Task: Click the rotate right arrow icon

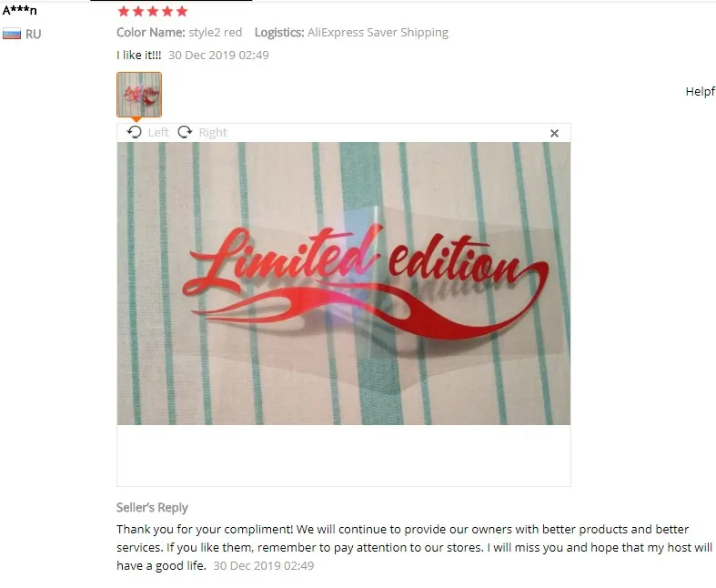Action: click(x=185, y=132)
